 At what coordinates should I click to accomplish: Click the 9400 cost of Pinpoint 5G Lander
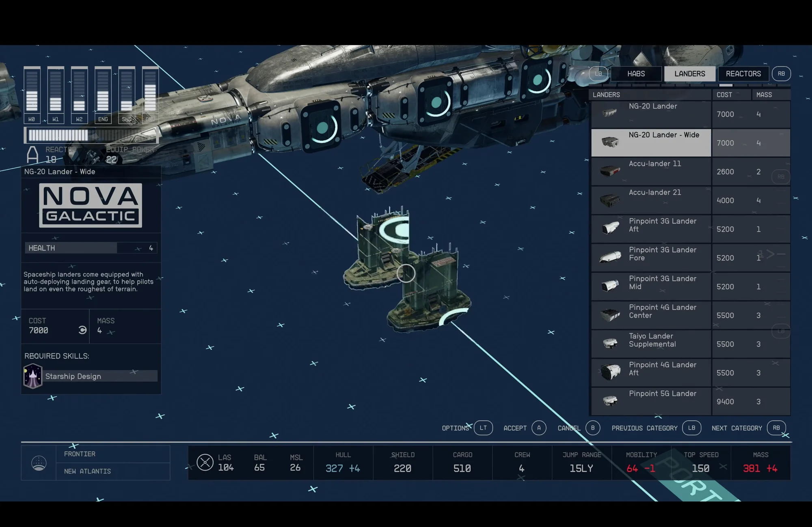[x=725, y=402]
